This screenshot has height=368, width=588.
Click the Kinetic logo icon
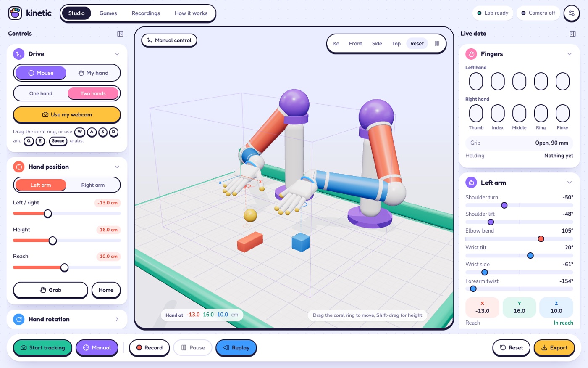15,13
